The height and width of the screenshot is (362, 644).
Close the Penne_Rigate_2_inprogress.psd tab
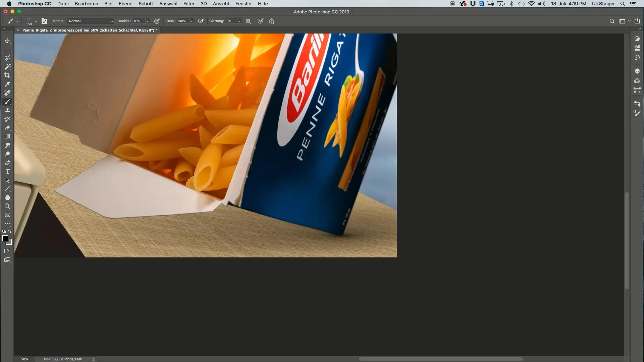coord(18,30)
